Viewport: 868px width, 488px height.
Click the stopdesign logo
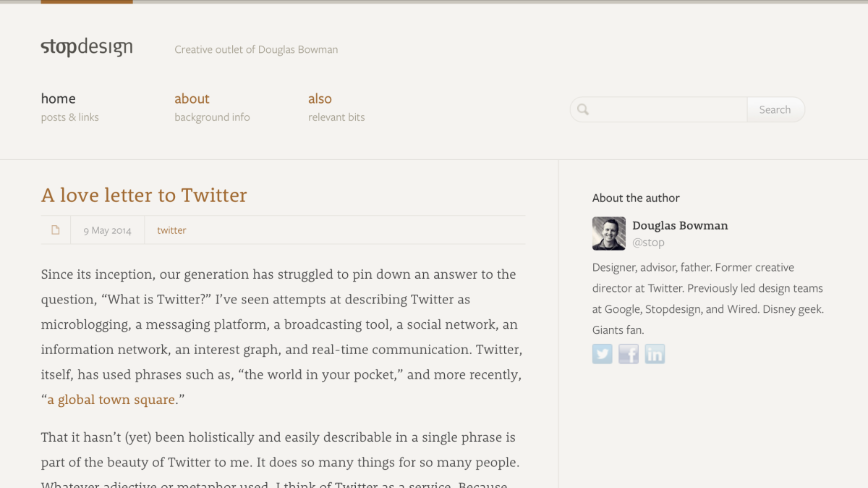tap(87, 48)
